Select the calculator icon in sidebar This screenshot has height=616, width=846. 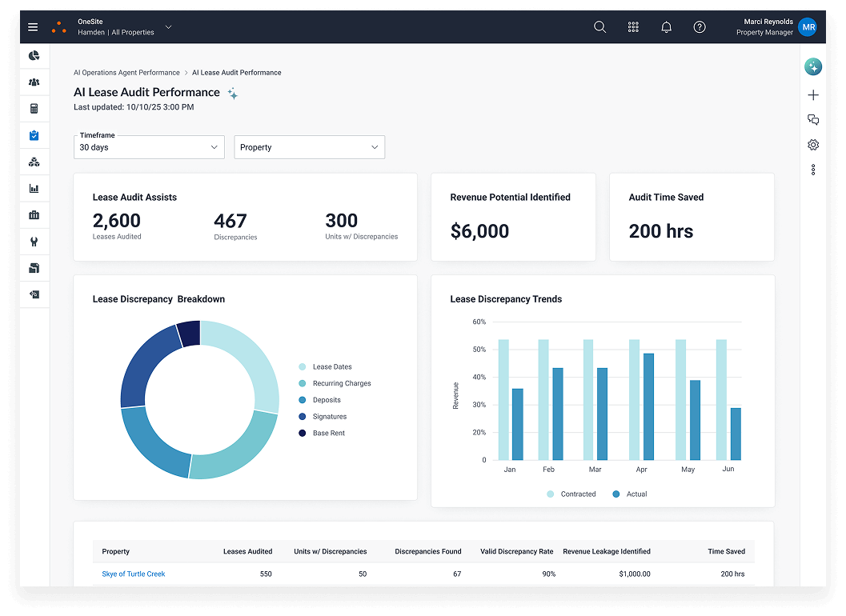(34, 109)
